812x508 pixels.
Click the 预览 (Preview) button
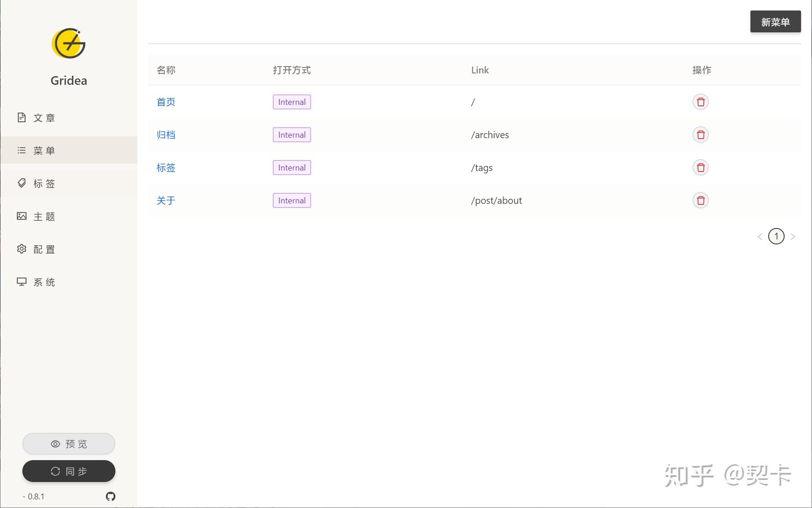[68, 443]
